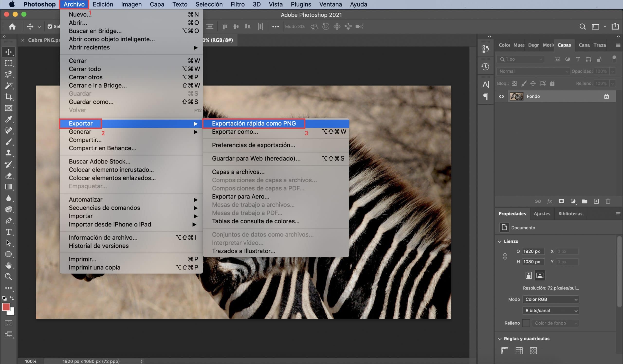Open the blend mode Normal dropdown
This screenshot has height=364, width=623.
(533, 72)
